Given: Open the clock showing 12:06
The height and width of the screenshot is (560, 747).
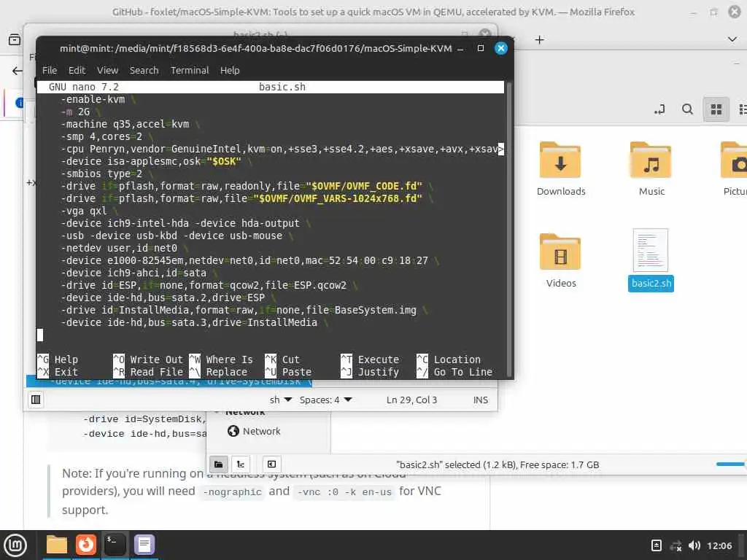Looking at the screenshot, I should pyautogui.click(x=719, y=545).
